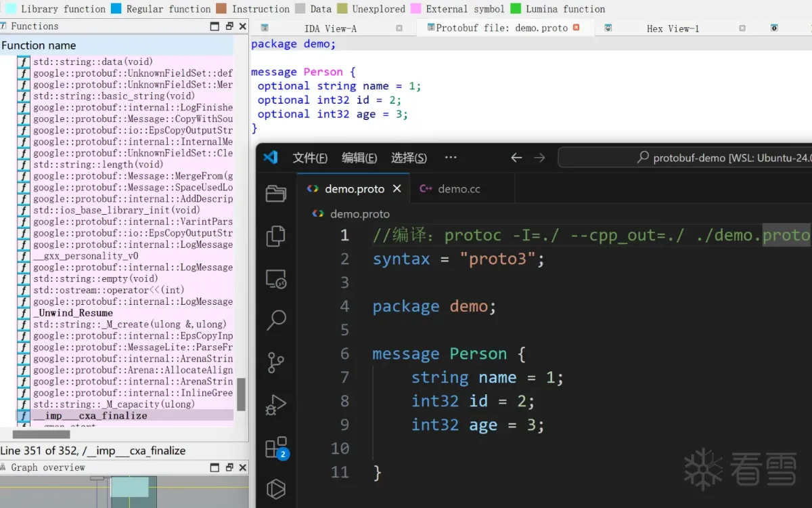Click 'optional string name = 1;' in IDA view
812x508 pixels.
pos(339,86)
